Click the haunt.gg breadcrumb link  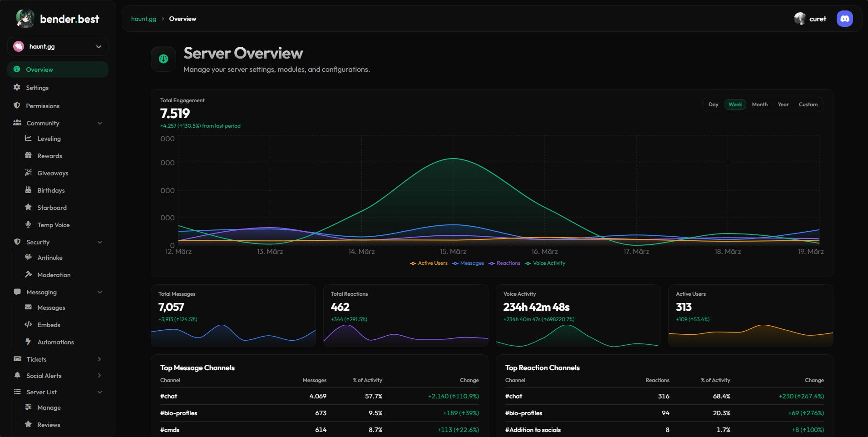click(143, 19)
